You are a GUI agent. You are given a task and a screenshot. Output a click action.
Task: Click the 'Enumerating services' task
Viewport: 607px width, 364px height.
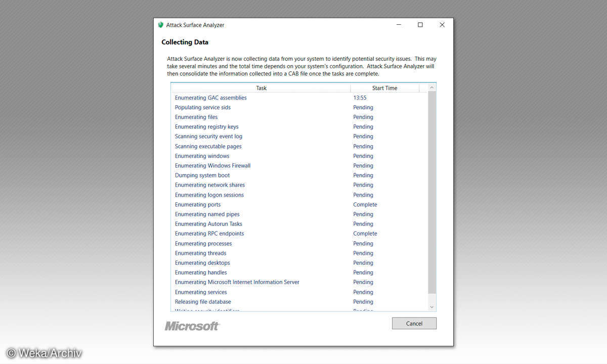[201, 292]
